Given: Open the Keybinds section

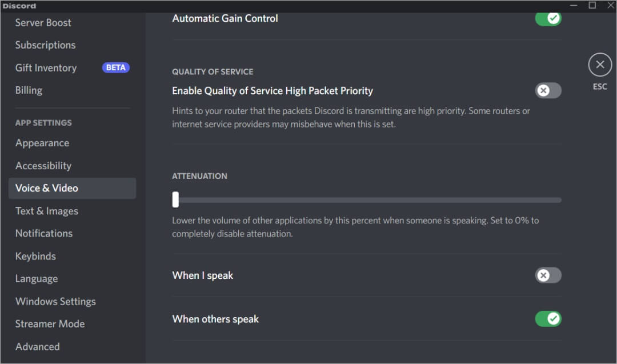Looking at the screenshot, I should (x=35, y=256).
